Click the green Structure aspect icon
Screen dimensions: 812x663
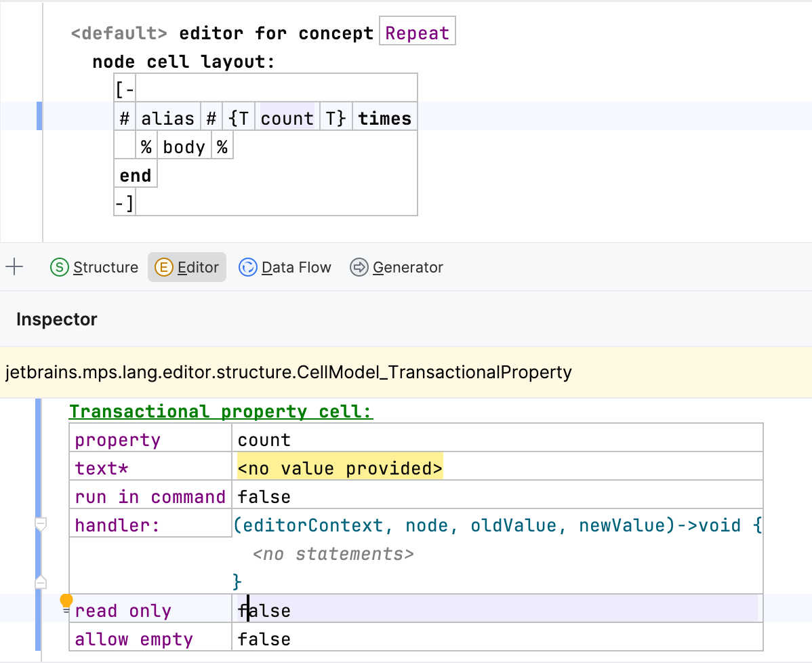click(60, 267)
